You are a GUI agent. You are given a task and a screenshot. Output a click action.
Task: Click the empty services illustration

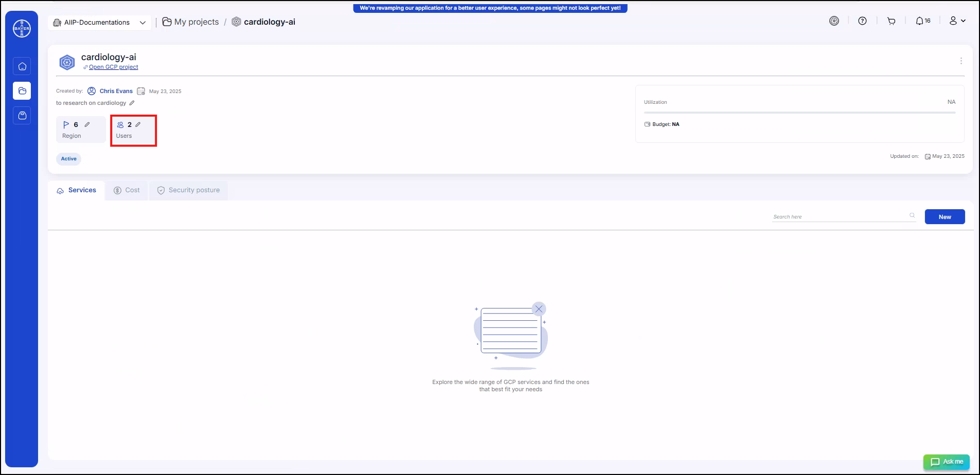pos(510,336)
